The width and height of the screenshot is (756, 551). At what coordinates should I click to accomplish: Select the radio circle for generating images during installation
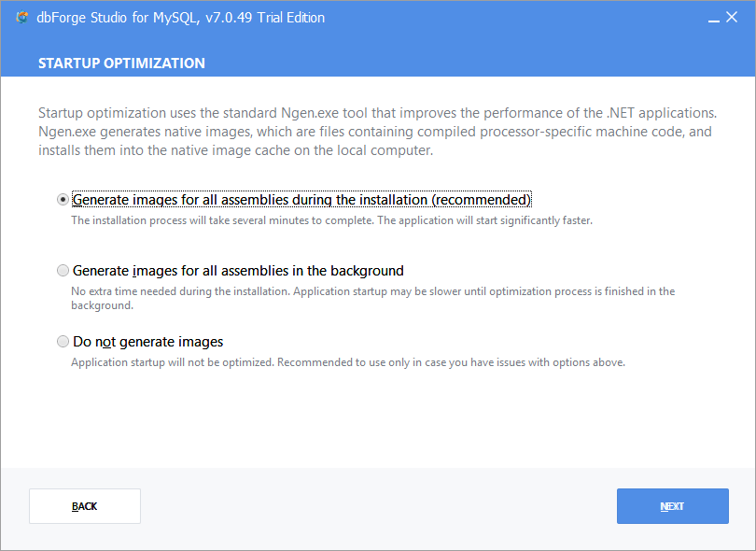(x=63, y=200)
